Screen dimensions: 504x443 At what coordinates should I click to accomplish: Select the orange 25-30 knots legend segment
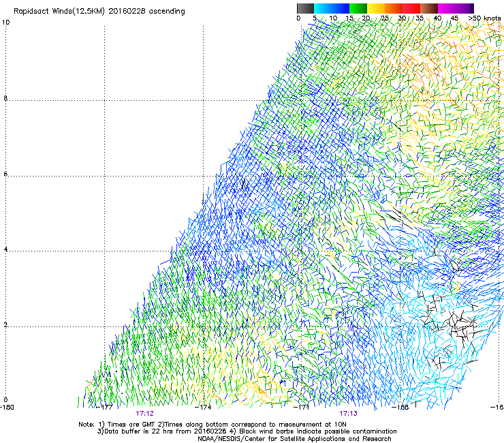click(394, 8)
